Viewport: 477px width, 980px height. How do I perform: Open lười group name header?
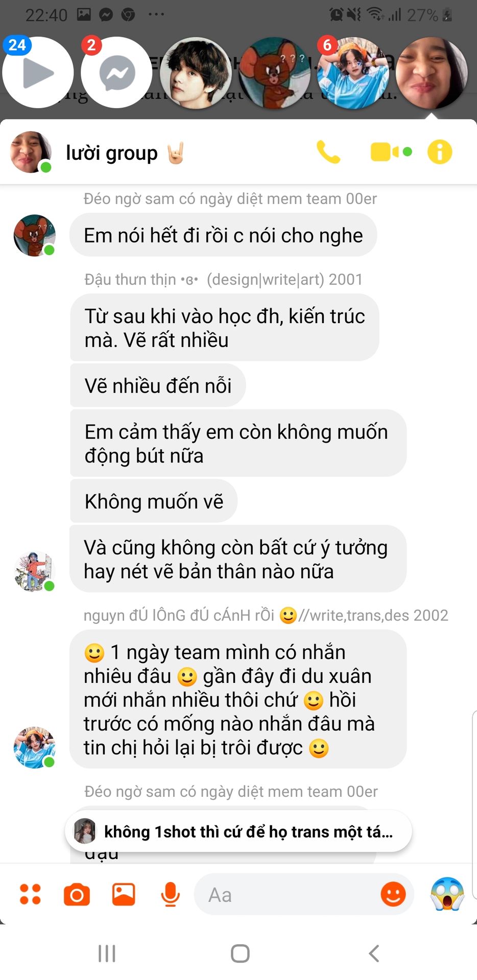coord(111,153)
